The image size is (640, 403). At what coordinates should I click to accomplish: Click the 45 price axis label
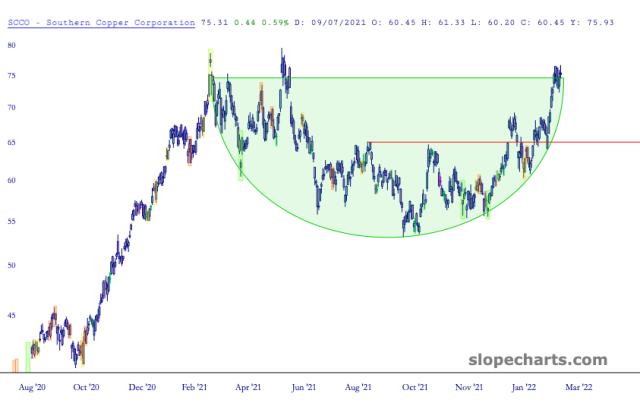click(x=10, y=316)
